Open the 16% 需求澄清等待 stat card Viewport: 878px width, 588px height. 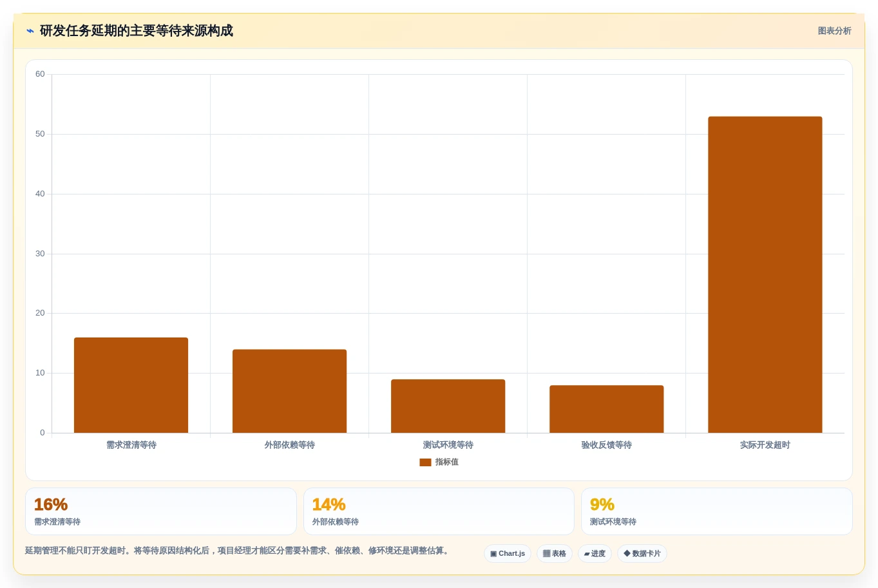[160, 511]
